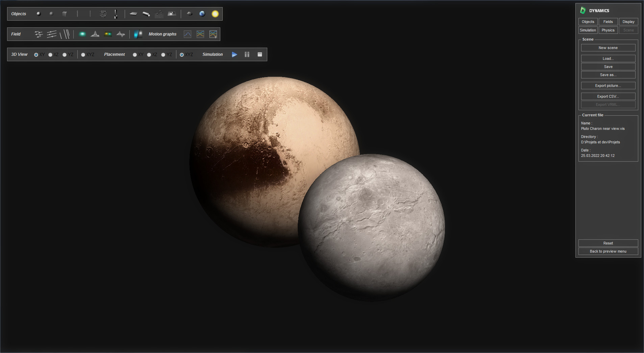Add a cube object to the scene

[64, 14]
